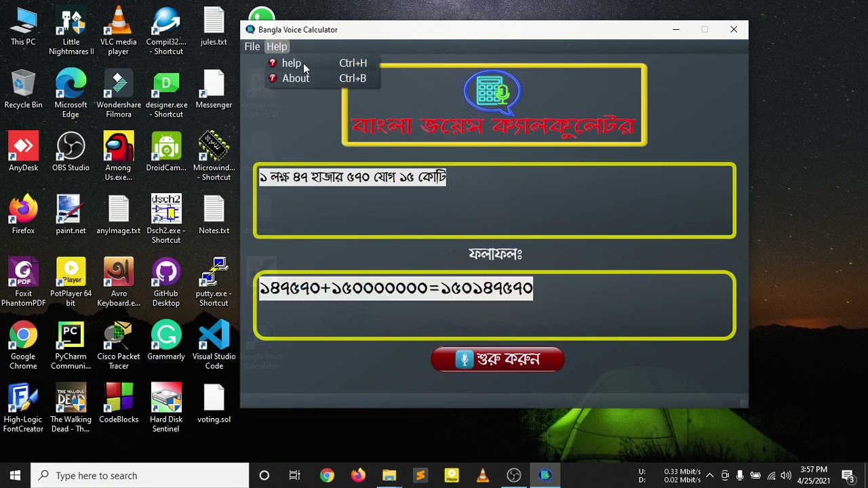Screen dimensions: 868x488
Task: Select the Microwind shortcut icon
Action: (214, 157)
